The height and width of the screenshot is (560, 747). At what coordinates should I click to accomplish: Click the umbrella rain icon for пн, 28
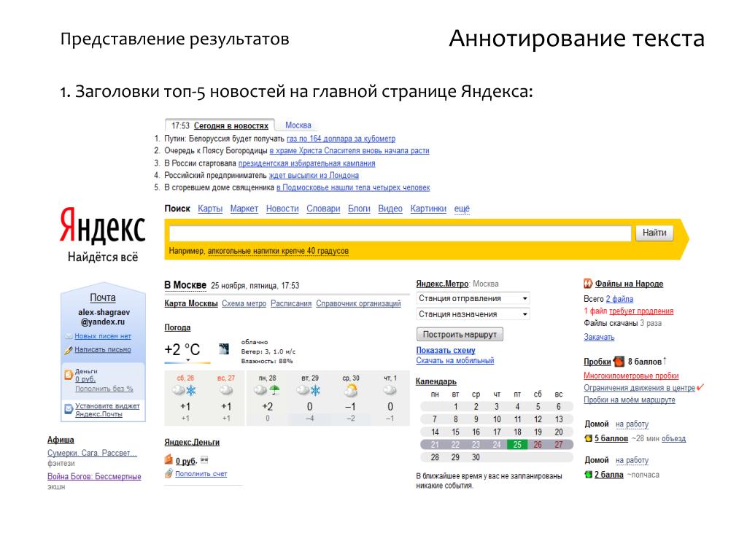(x=274, y=391)
